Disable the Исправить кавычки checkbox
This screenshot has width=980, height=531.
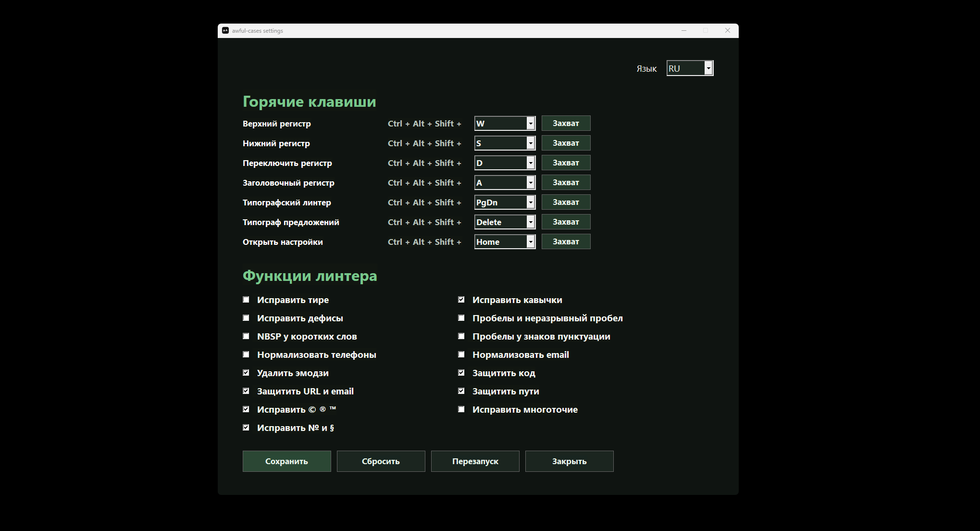coord(461,300)
